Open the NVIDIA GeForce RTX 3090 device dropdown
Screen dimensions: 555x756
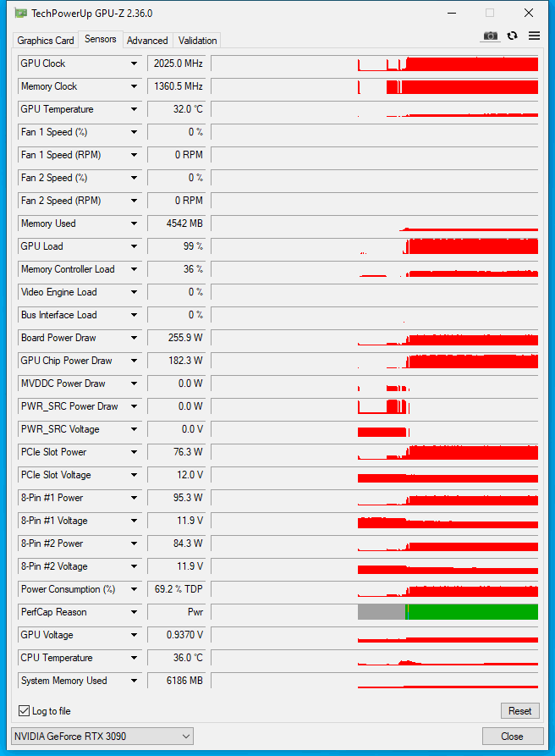pos(102,737)
